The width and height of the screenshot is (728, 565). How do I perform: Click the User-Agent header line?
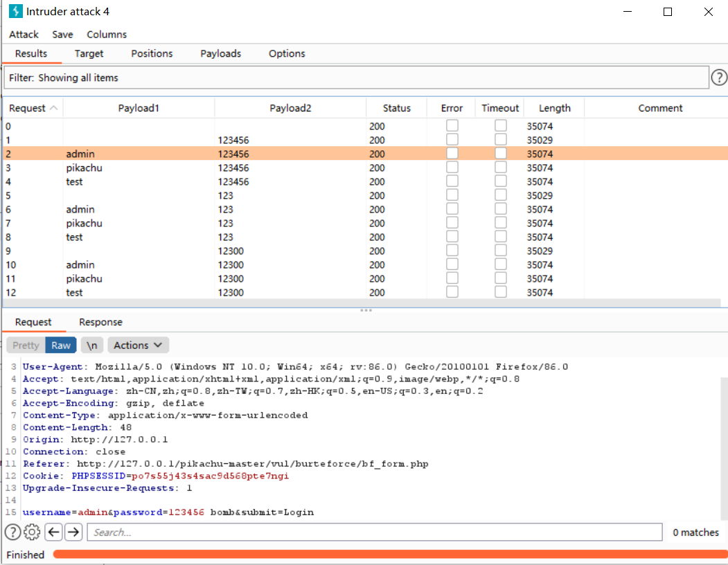click(x=295, y=367)
